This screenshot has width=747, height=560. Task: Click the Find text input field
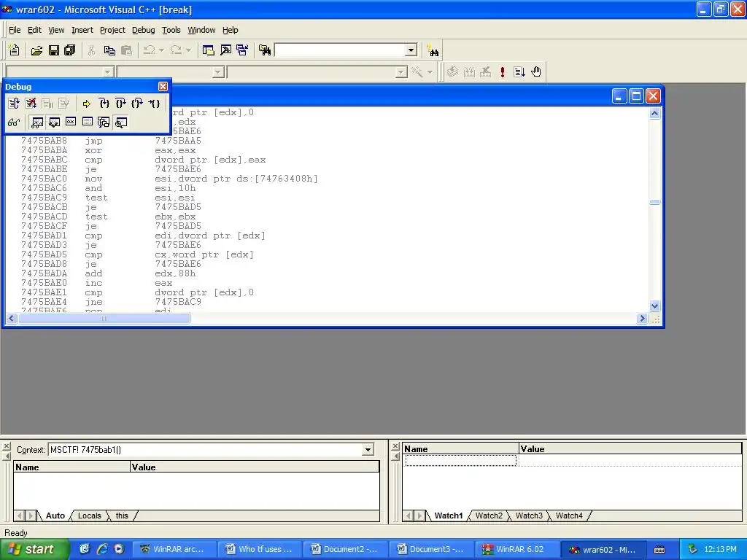341,50
